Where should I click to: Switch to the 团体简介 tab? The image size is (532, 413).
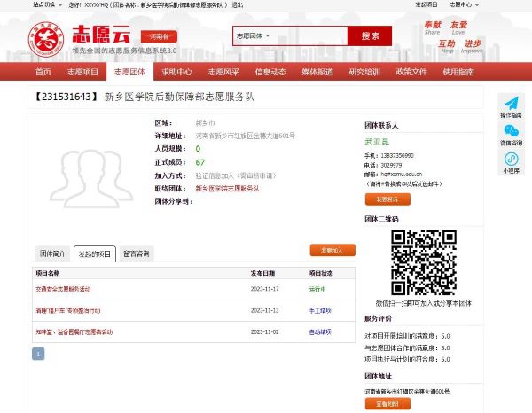click(x=51, y=253)
